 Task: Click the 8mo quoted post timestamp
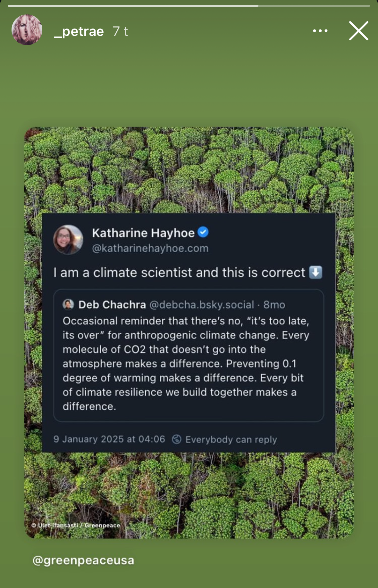[274, 305]
